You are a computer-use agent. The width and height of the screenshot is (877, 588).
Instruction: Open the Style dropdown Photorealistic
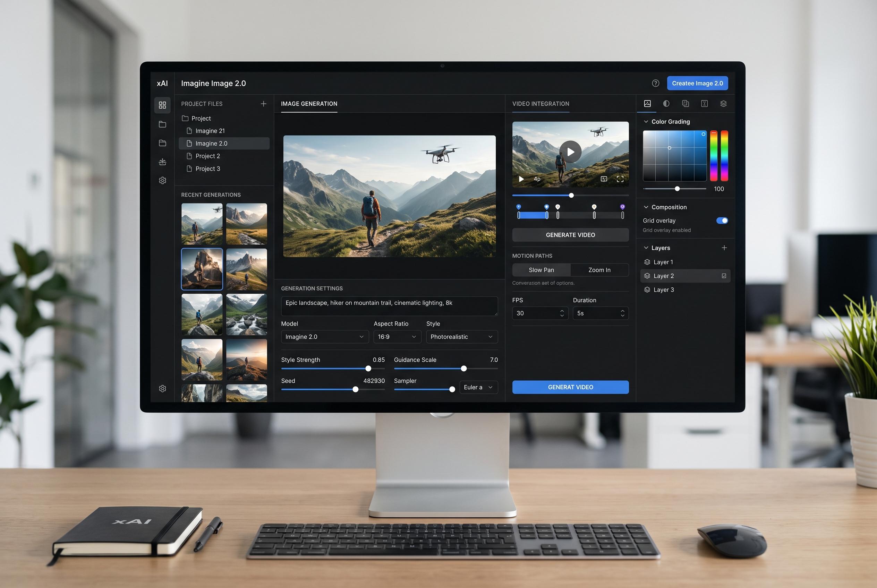click(x=462, y=337)
